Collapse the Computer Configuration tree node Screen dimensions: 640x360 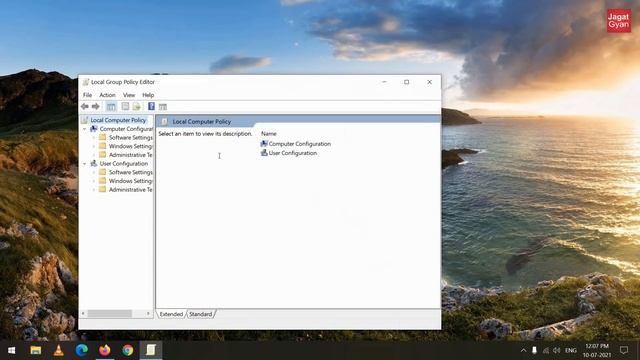tap(85, 129)
